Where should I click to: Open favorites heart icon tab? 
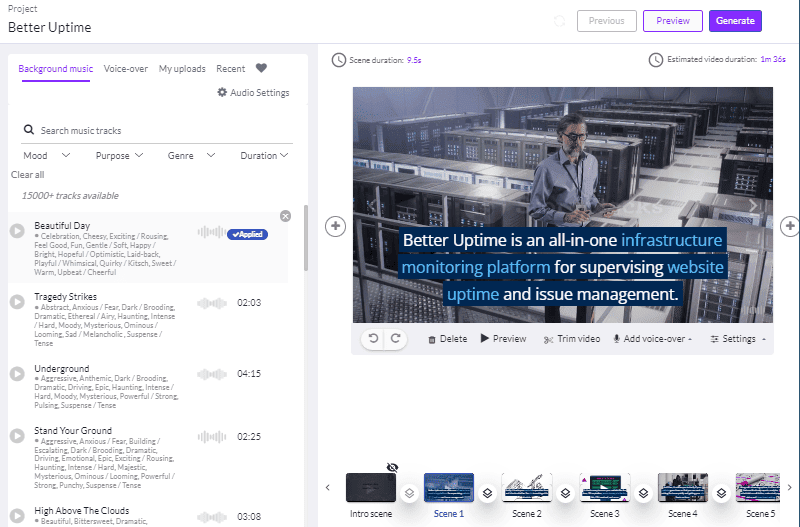(x=261, y=68)
